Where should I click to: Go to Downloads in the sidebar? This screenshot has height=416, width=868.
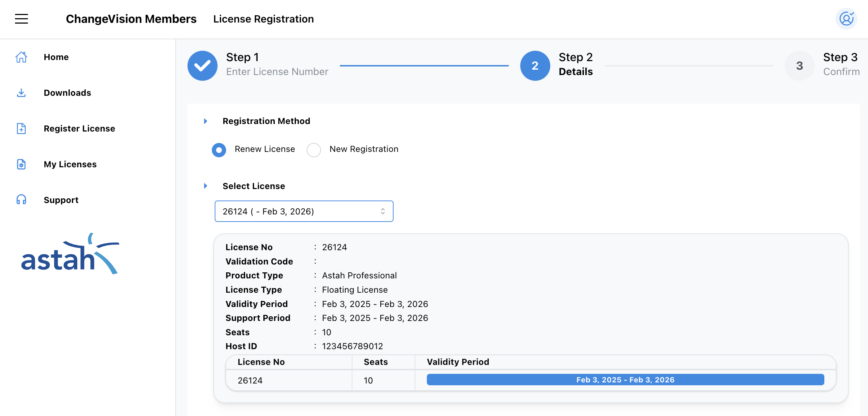pyautogui.click(x=67, y=93)
